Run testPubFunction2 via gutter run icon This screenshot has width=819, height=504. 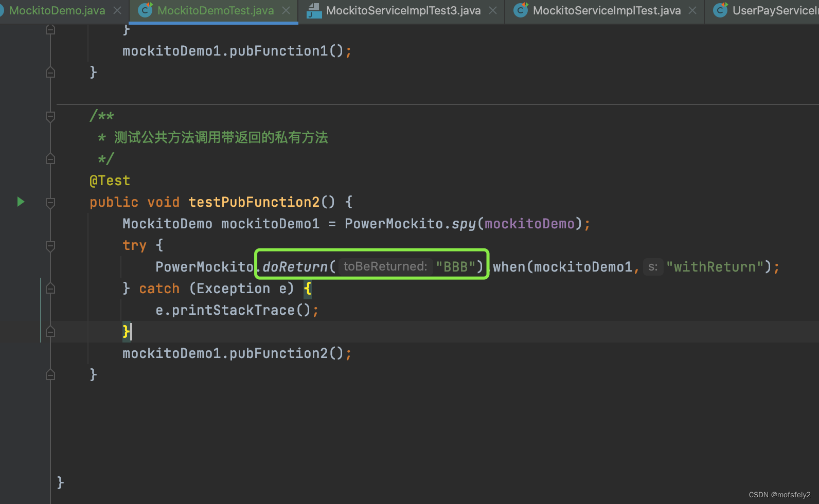21,202
